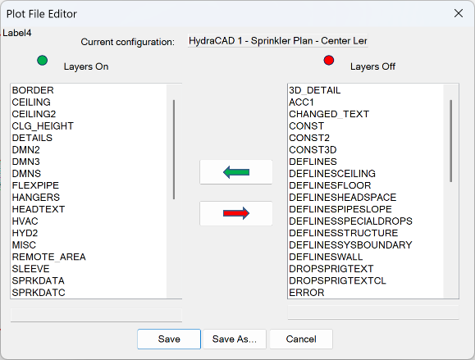Select the HEADTEXT layer

coord(89,209)
